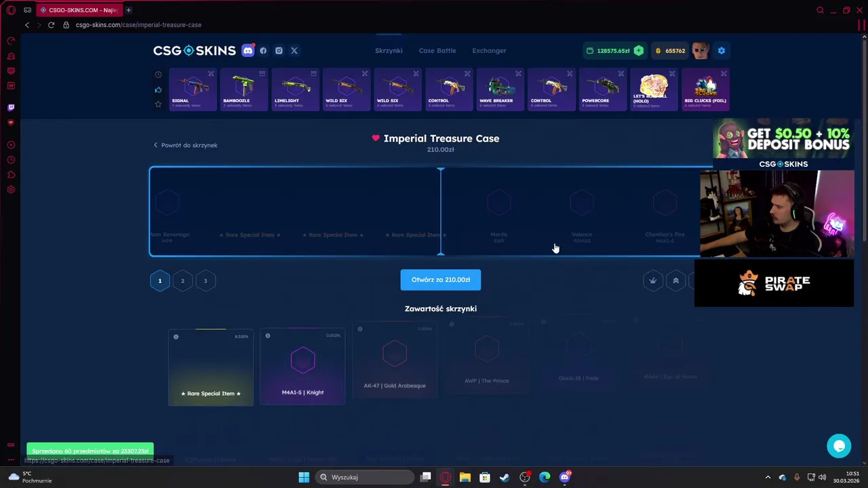Click the deposit bonus banner
This screenshot has height=488, width=868.
pyautogui.click(x=783, y=144)
